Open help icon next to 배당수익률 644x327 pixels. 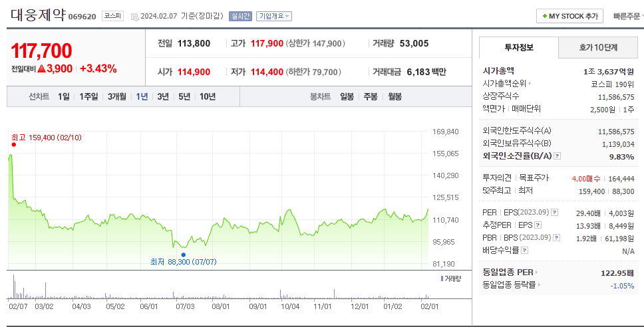(x=524, y=251)
